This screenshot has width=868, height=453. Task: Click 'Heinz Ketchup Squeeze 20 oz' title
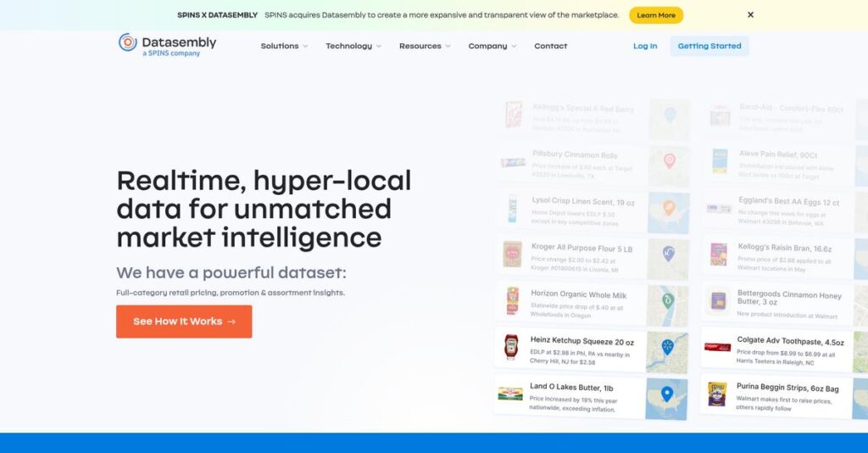pos(581,341)
